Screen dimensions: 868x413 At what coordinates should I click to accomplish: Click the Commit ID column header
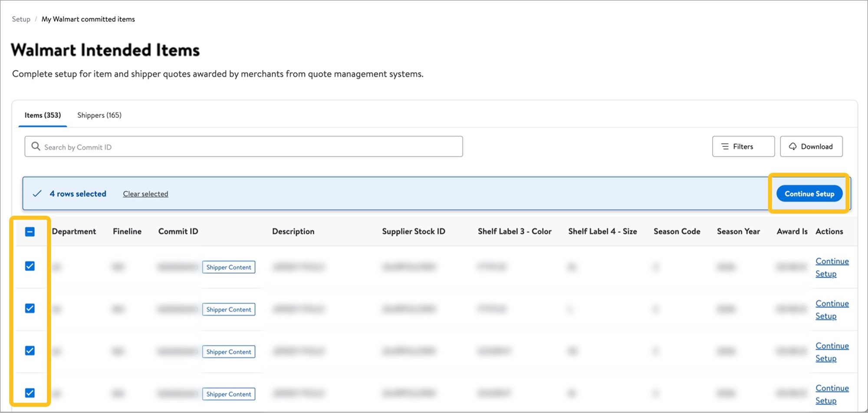(x=178, y=231)
